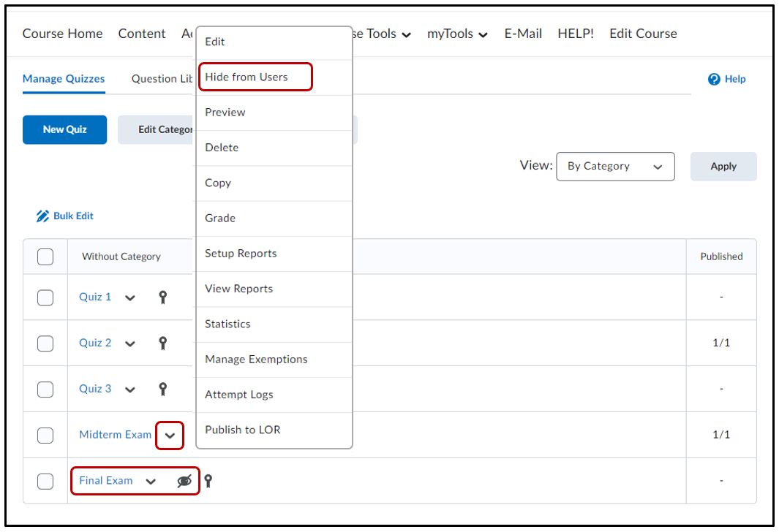779x532 pixels.
Task: Open the View By Category dropdown
Action: [615, 167]
